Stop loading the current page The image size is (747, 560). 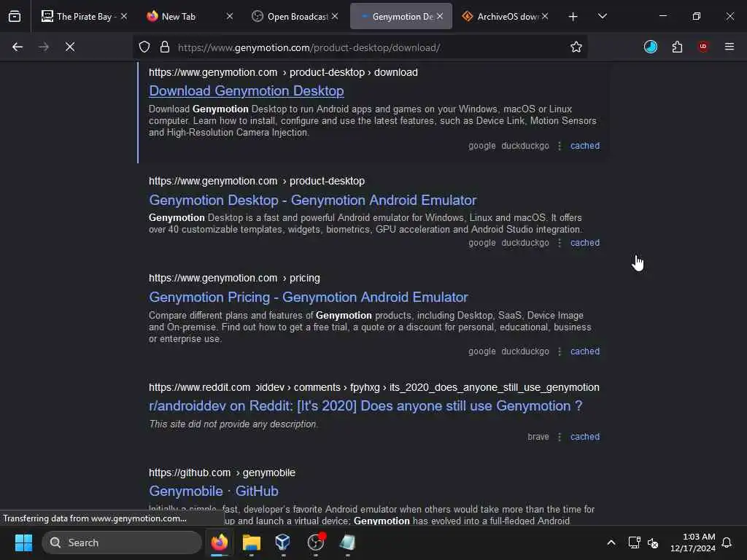coord(70,47)
